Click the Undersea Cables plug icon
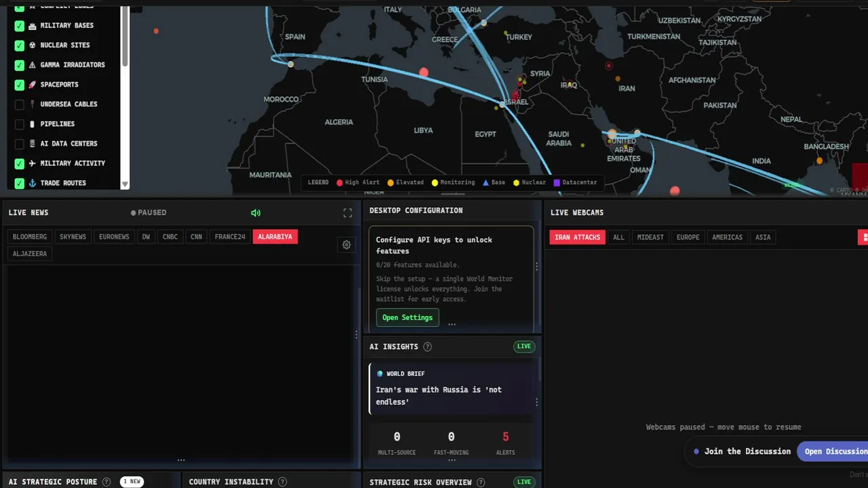 click(x=32, y=104)
